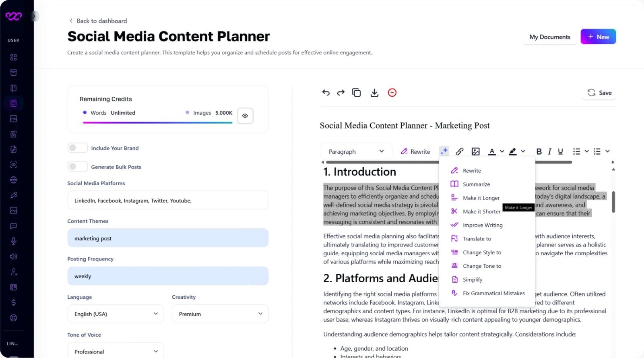Turn on Generate Bulk Posts toggle
This screenshot has width=644, height=358.
click(x=77, y=166)
